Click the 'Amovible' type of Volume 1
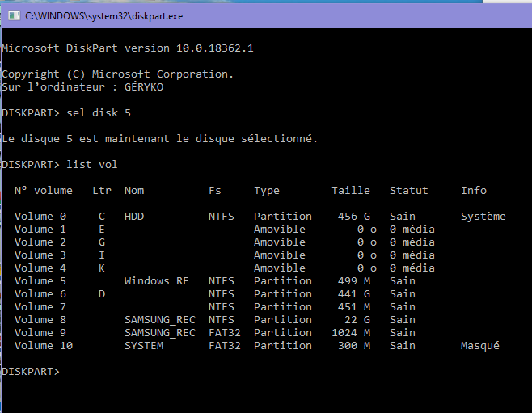 (280, 230)
